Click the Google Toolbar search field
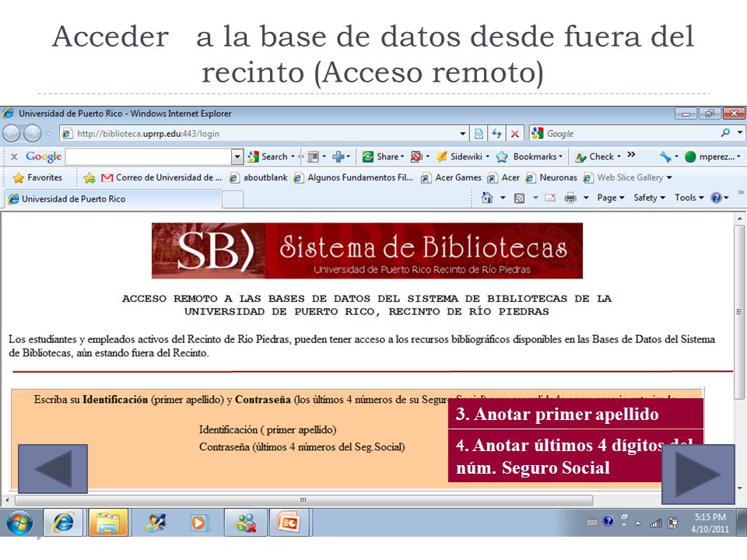Image resolution: width=747 pixels, height=560 pixels. tap(148, 156)
